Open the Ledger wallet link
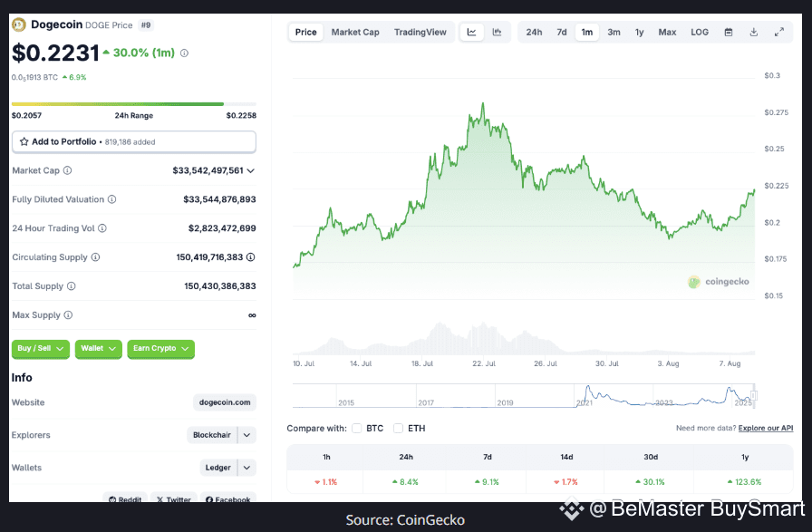 (218, 468)
